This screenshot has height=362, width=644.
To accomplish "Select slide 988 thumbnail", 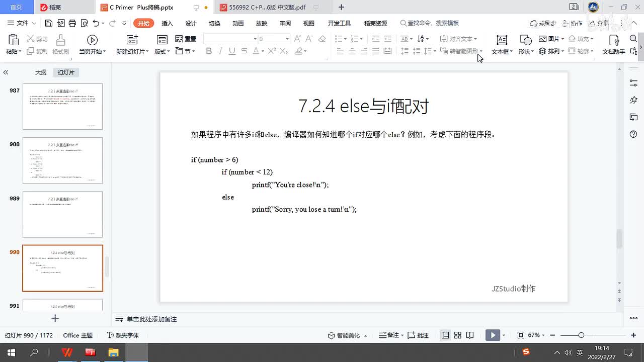I will 62,160.
